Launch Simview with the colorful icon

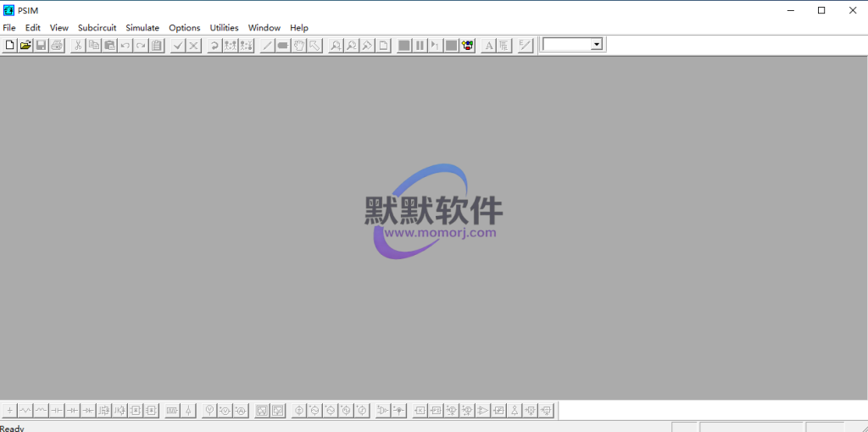[468, 46]
